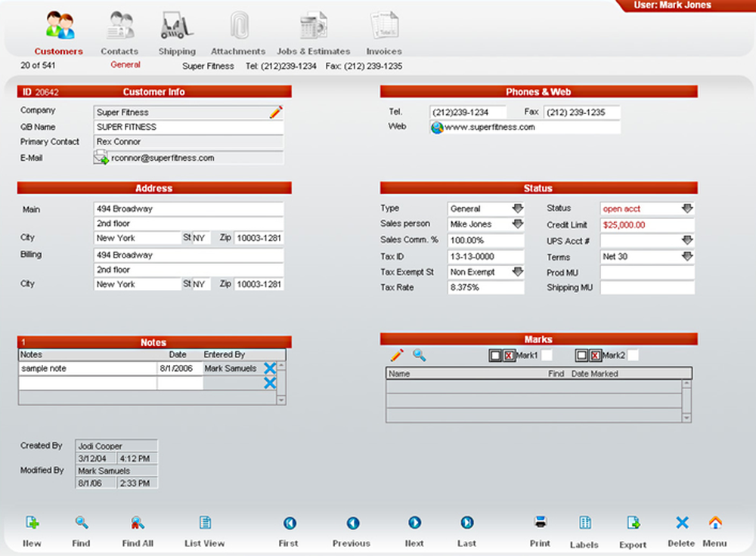756x556 pixels.
Task: Switch to the General sub-tab
Action: pyautogui.click(x=125, y=64)
